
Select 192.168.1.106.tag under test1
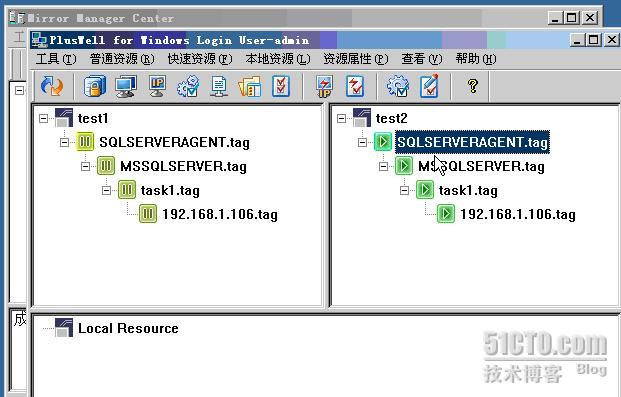tap(220, 214)
